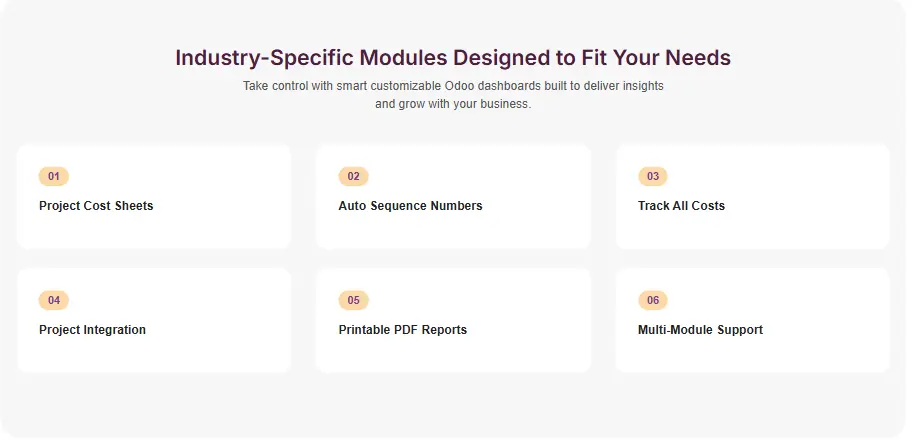
Task: Open the Track All Costs title
Action: (x=681, y=206)
